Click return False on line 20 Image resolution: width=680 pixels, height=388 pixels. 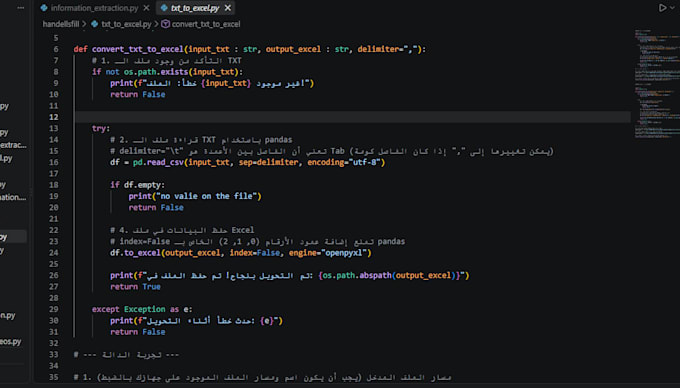156,208
